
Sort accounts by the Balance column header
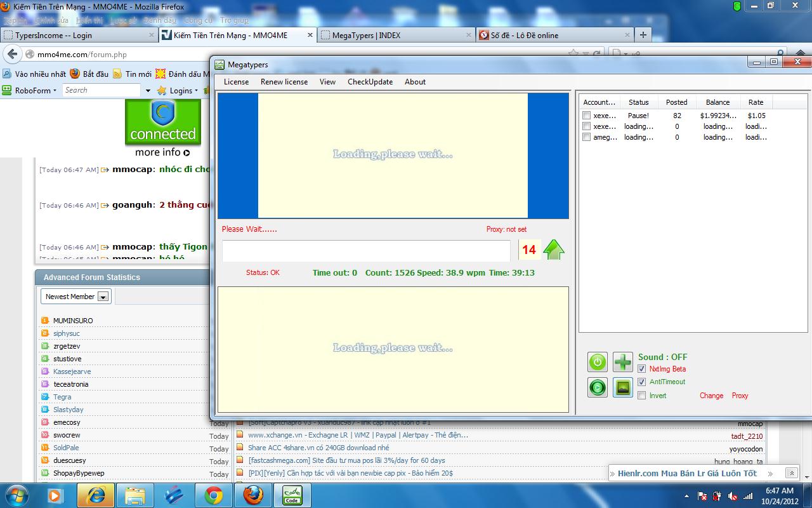(717, 102)
